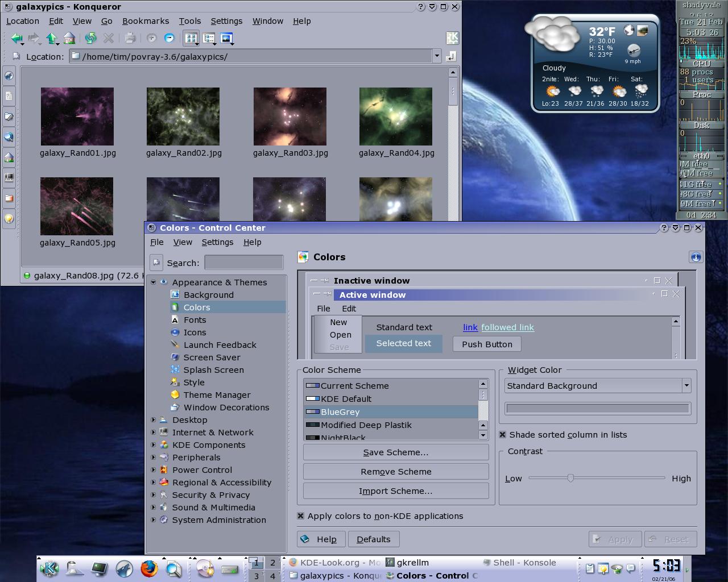Click Defaults button in Colors module
This screenshot has height=582, width=728.
[374, 539]
